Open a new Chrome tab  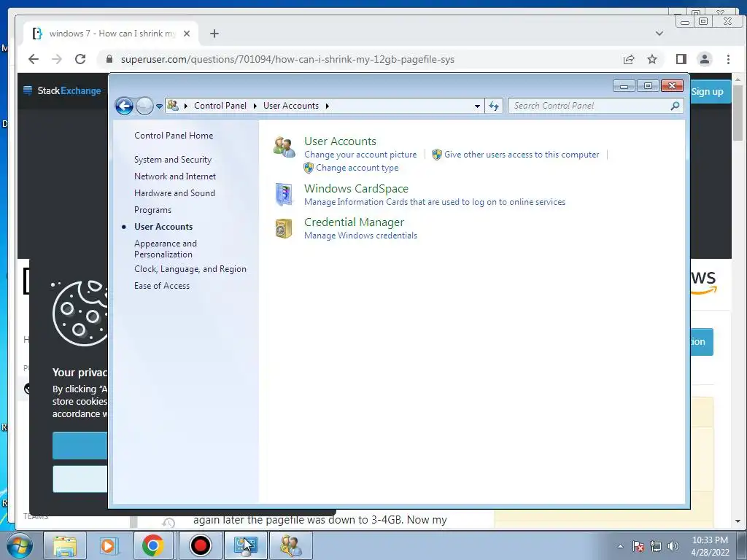click(214, 34)
